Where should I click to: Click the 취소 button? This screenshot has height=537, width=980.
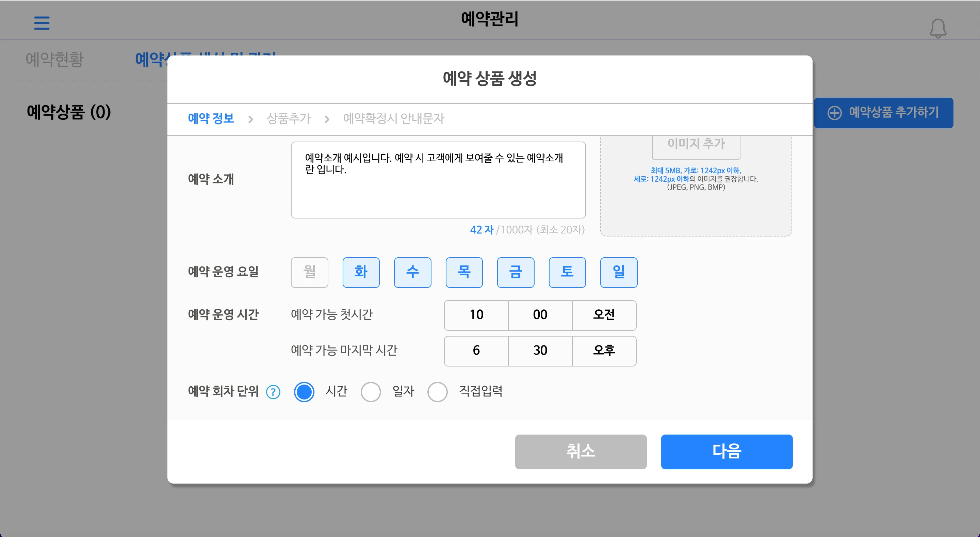[x=581, y=451]
